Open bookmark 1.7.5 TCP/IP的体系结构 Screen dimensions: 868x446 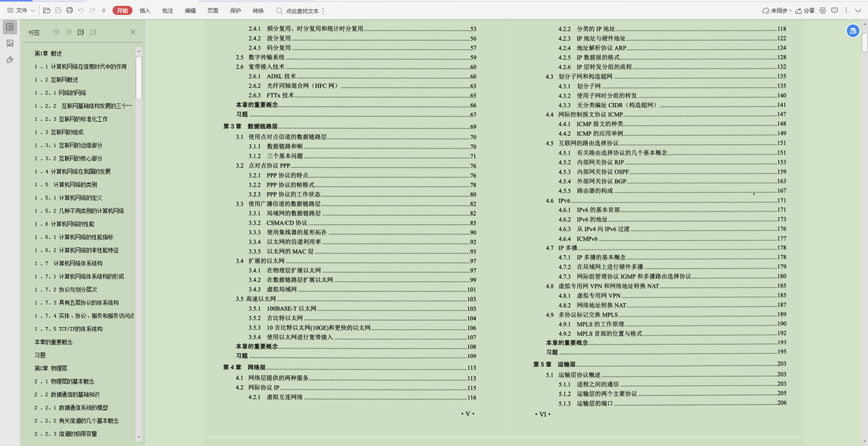point(69,329)
